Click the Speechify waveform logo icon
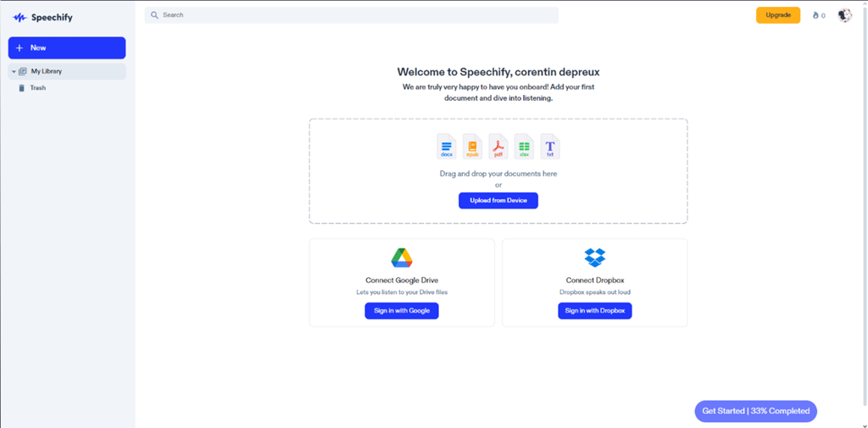Image resolution: width=868 pixels, height=428 pixels. click(x=19, y=18)
